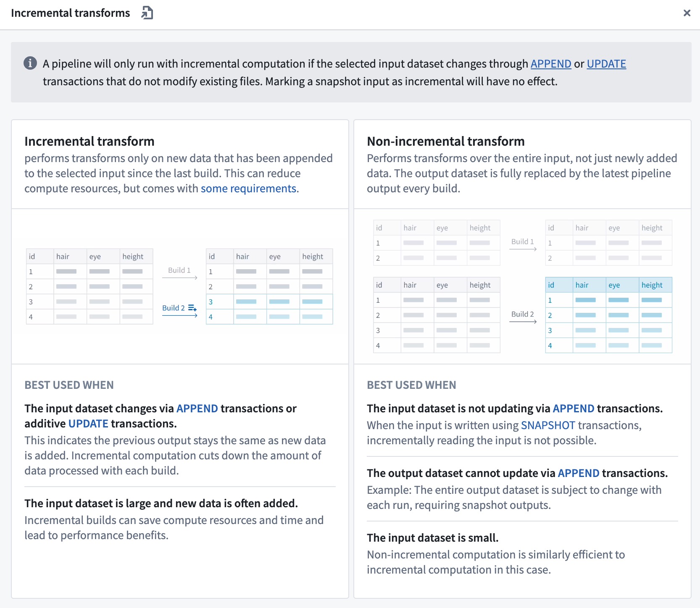Image resolution: width=700 pixels, height=608 pixels.
Task: Click highlighted row 3 in incremental output table
Action: tap(269, 302)
